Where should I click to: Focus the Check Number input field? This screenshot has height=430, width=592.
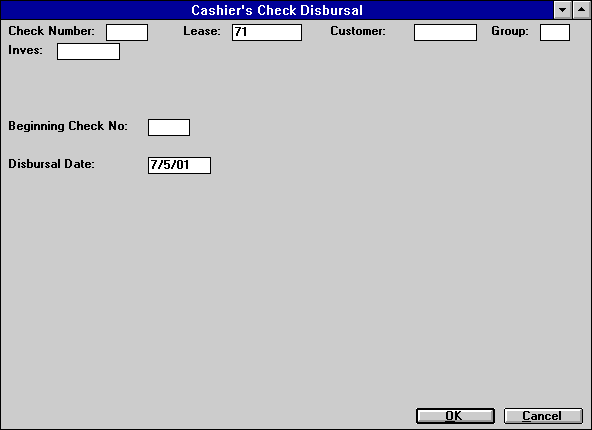click(x=127, y=32)
